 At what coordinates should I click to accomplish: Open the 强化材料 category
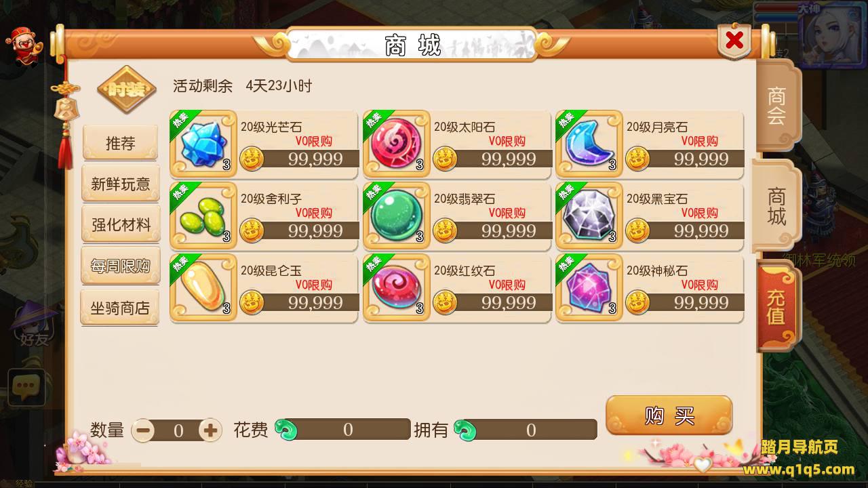121,225
